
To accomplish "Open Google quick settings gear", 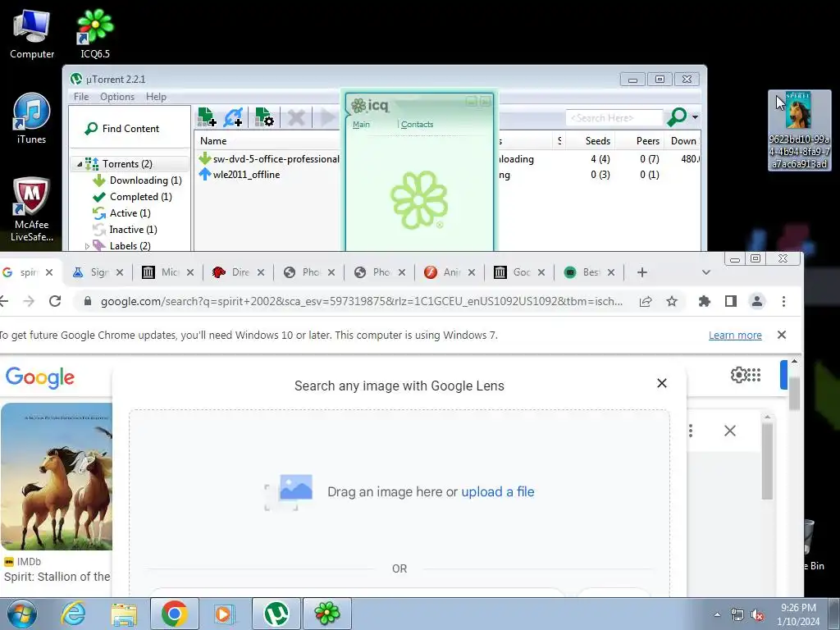I will (x=738, y=374).
